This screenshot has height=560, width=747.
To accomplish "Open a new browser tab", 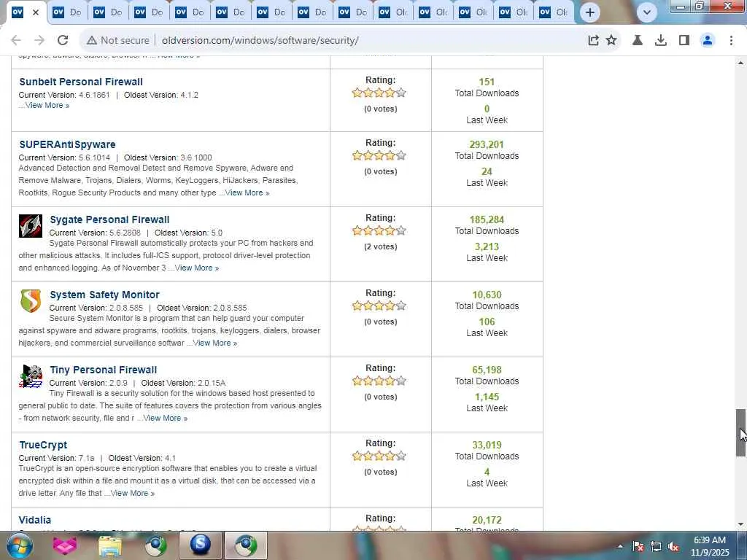I will 589,12.
